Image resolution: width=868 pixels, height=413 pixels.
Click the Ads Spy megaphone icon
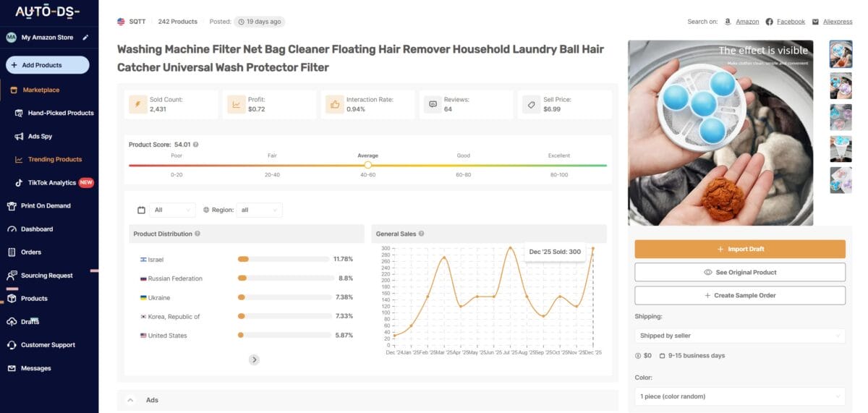point(20,136)
